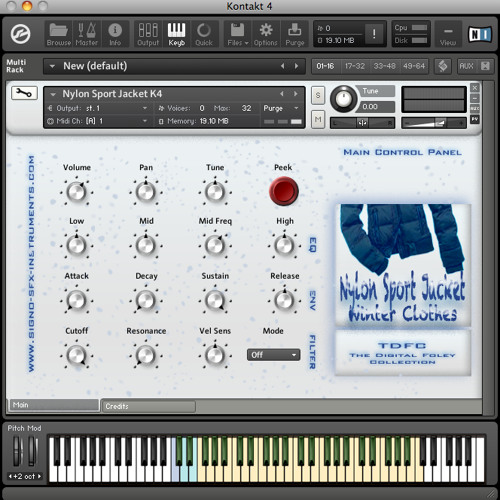Click the Tune value field 0.00

tap(376, 107)
